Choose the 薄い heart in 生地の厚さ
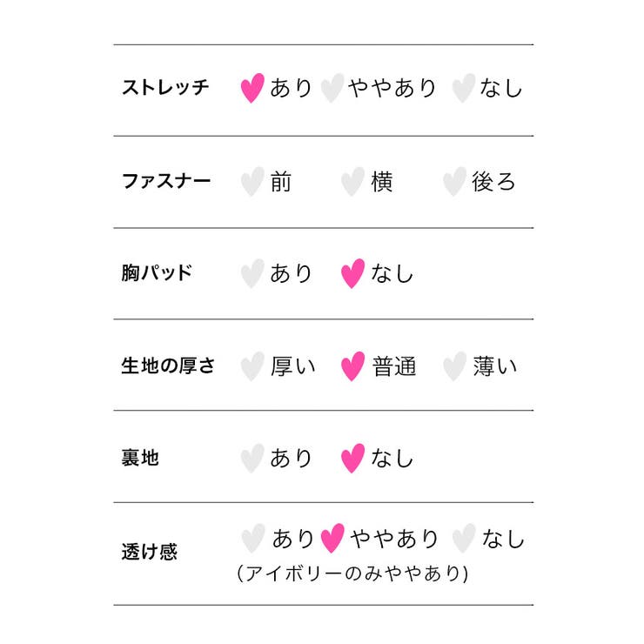This screenshot has width=644, height=644. point(454,366)
